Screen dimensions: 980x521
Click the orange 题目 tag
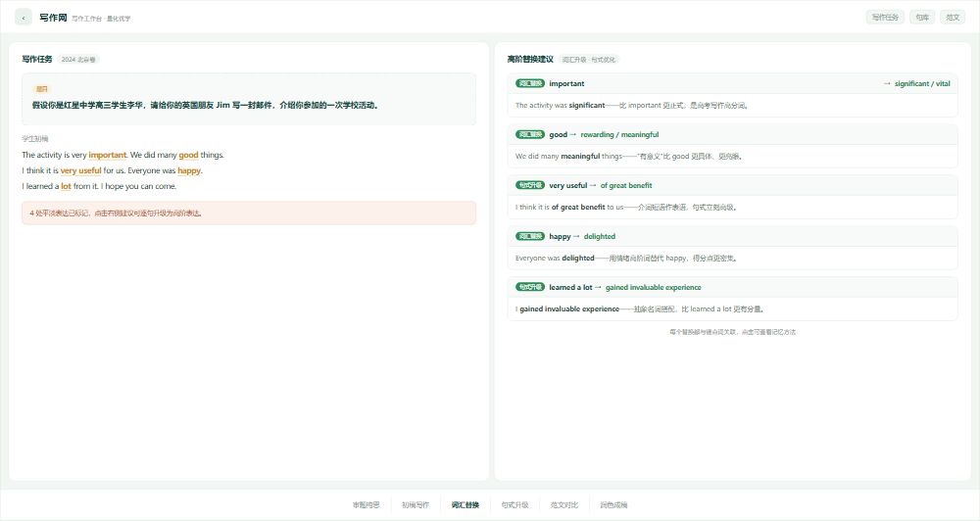(x=42, y=89)
